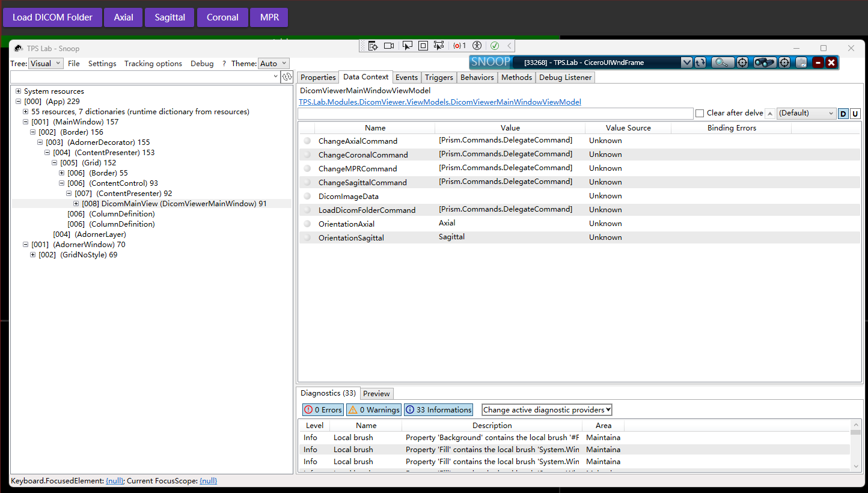
Task: Click the red X on Snoop launcher bar
Action: pyautogui.click(x=831, y=63)
